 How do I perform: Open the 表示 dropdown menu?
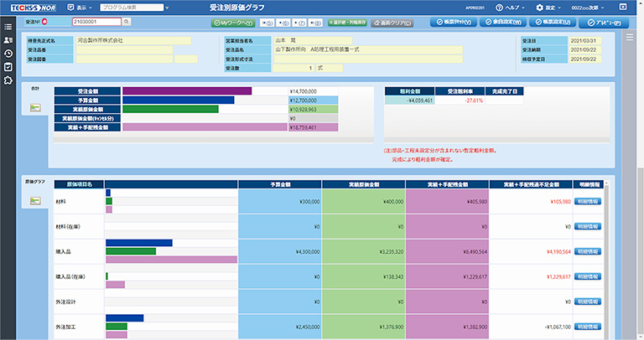(80, 6)
